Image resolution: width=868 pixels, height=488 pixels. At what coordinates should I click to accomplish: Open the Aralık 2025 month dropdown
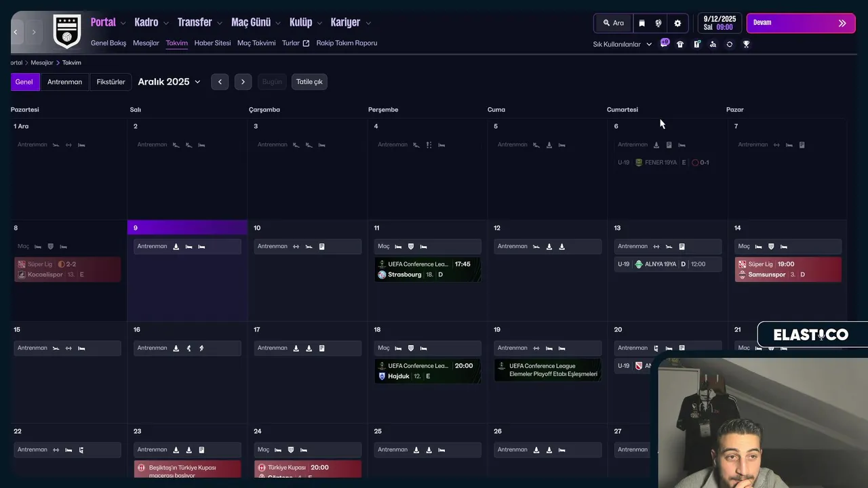pos(170,81)
